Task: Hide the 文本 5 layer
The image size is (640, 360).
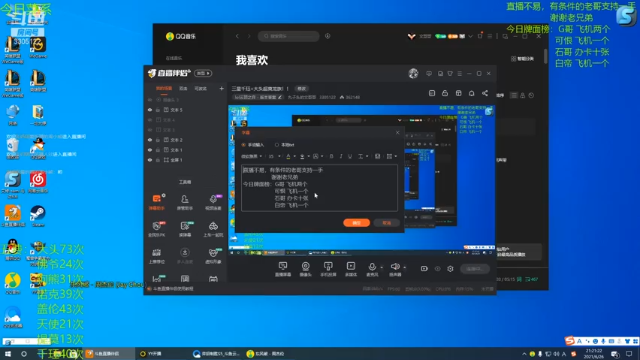Action: [x=150, y=110]
